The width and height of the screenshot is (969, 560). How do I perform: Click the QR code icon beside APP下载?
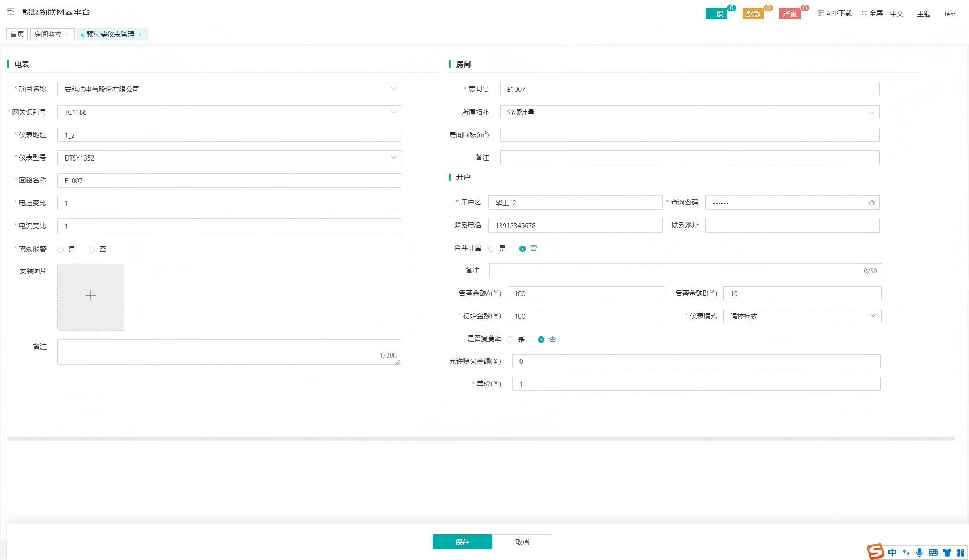click(821, 13)
